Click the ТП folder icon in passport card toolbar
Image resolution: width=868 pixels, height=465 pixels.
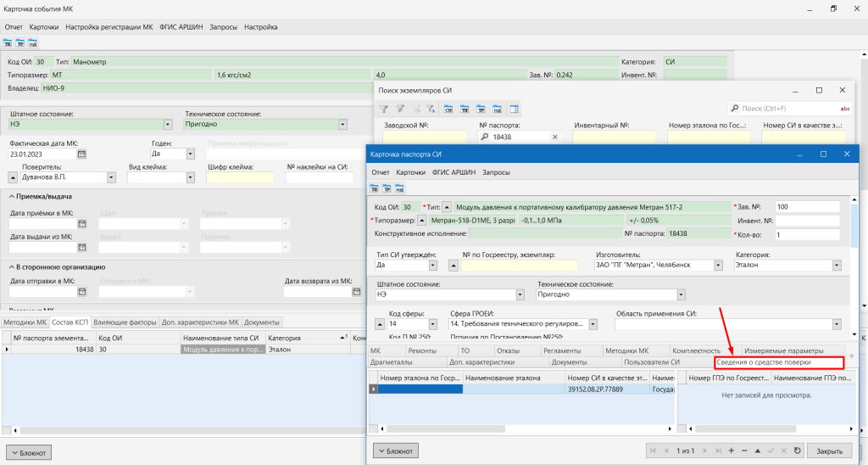pyautogui.click(x=374, y=189)
